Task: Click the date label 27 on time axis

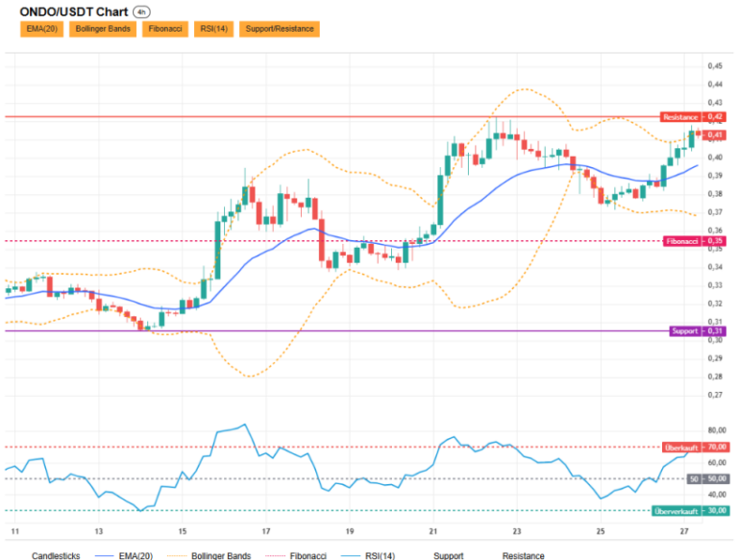Action: 684,531
